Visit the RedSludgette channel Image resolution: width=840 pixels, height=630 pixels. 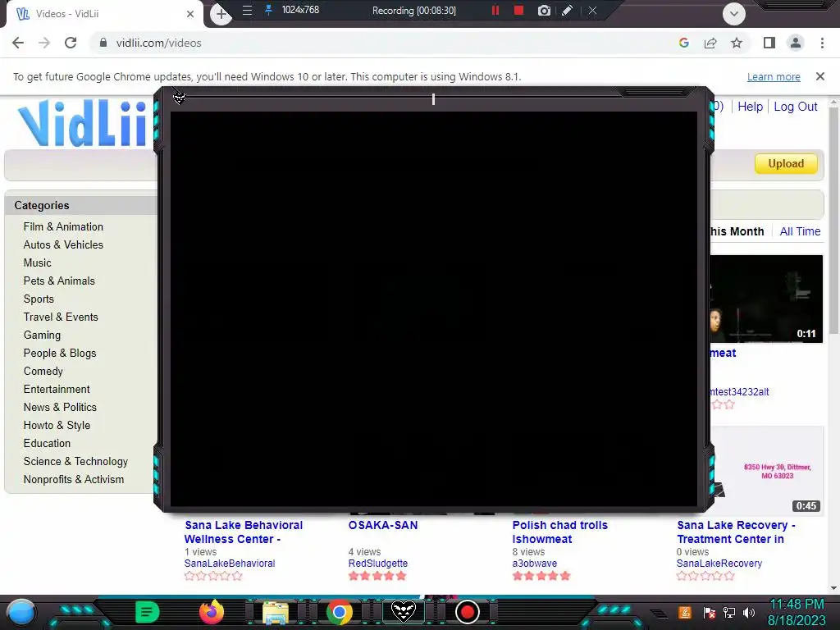[x=377, y=564]
